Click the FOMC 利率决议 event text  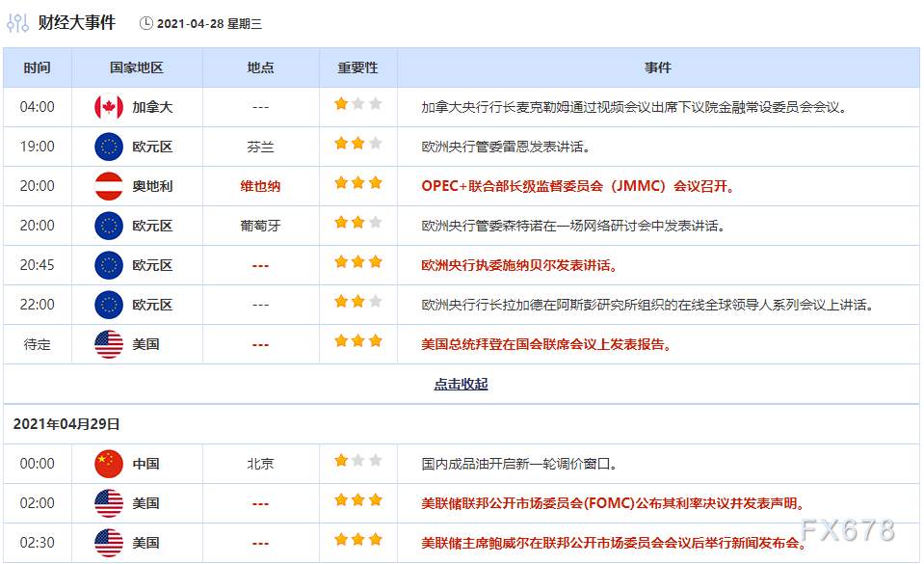[613, 504]
